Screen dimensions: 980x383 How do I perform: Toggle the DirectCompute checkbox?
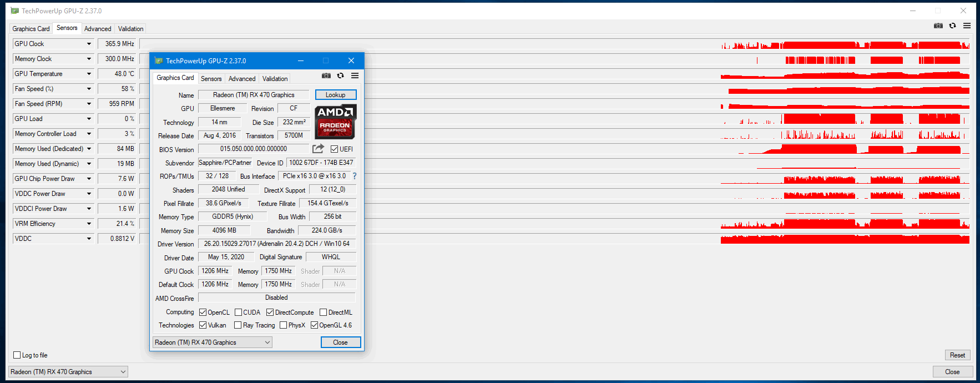(x=270, y=313)
